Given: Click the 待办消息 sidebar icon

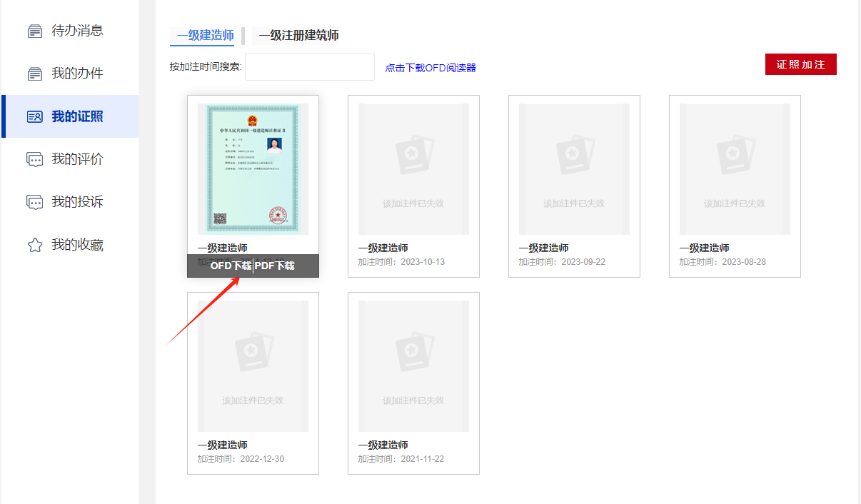Looking at the screenshot, I should 34,31.
